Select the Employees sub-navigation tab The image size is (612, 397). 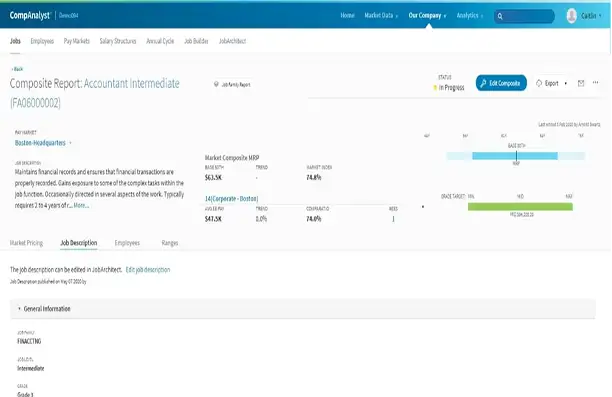tap(42, 41)
